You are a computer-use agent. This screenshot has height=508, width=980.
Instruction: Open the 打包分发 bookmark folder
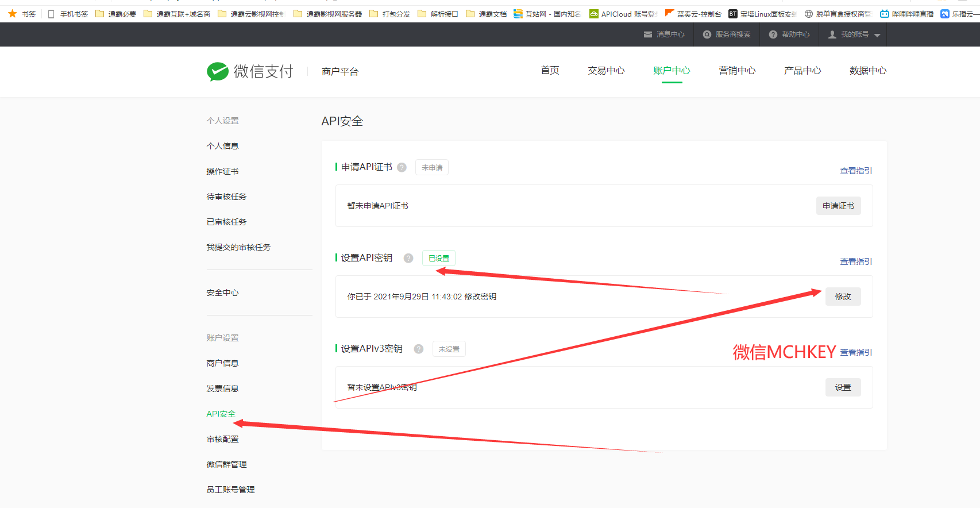[389, 14]
